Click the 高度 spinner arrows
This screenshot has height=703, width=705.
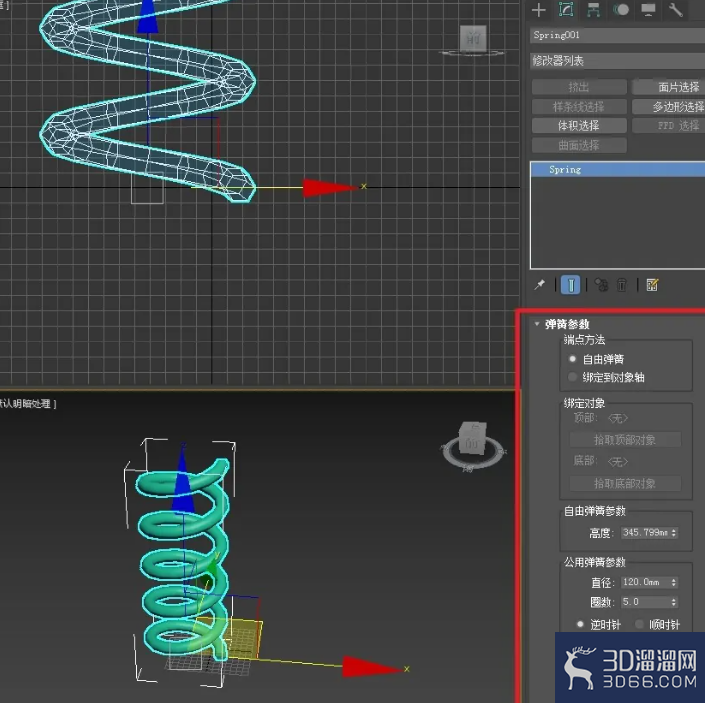point(674,533)
